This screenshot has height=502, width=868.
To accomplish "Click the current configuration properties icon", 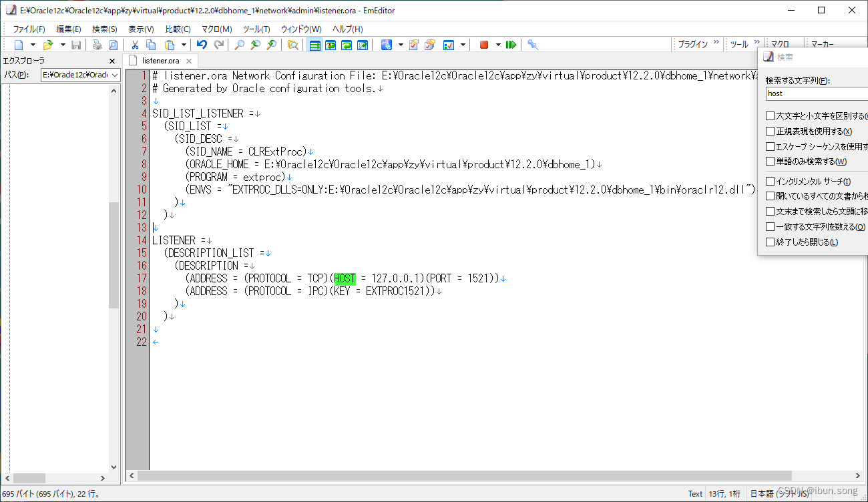I will [414, 45].
